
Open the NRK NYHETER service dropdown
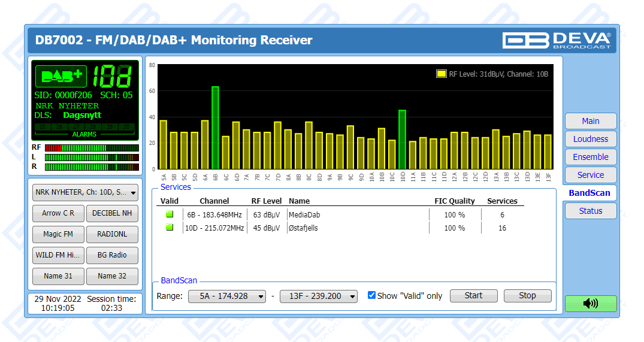pyautogui.click(x=85, y=192)
